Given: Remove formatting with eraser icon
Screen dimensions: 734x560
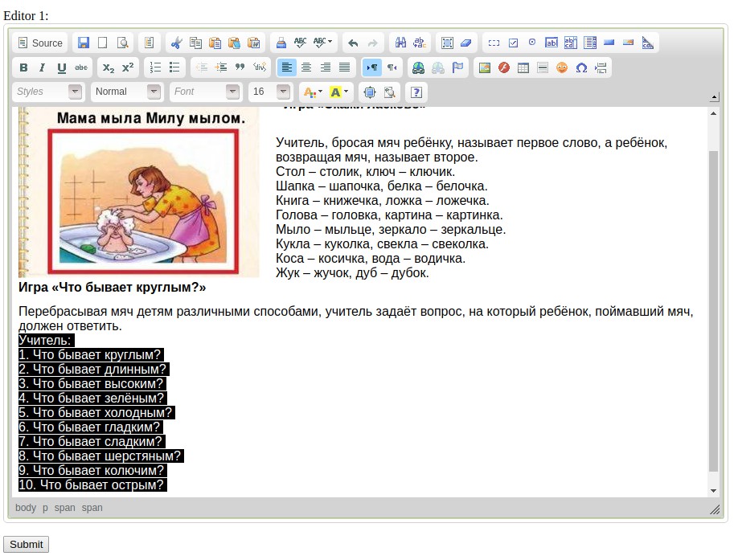Looking at the screenshot, I should coord(466,43).
